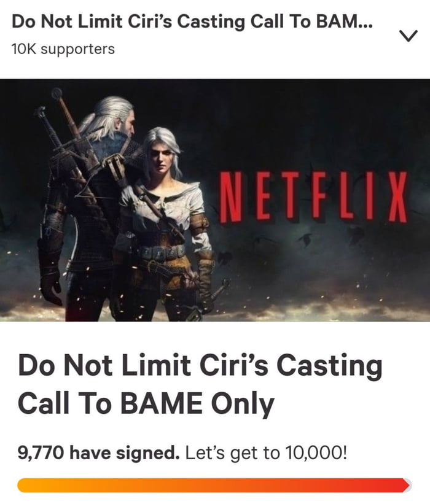The height and width of the screenshot is (504, 430).
Task: Click 'Let's get to 10,000!' goal text
Action: tap(270, 454)
